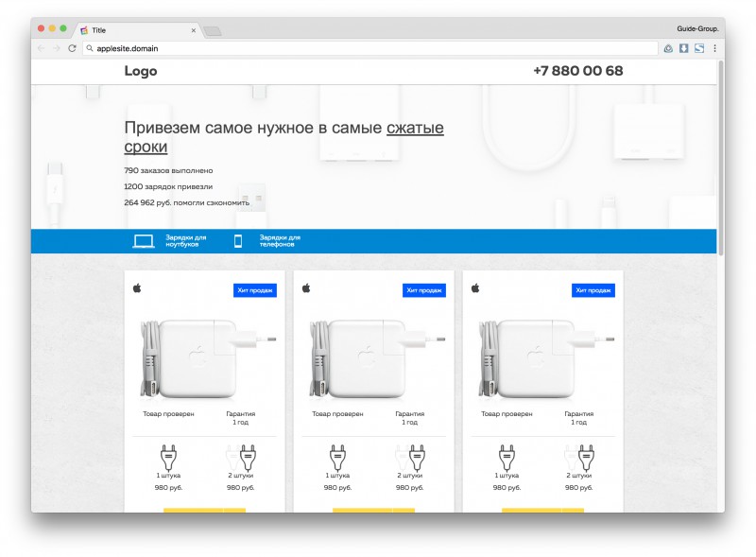Click the page vertical scrollbar thumb
Image resolution: width=756 pixels, height=557 pixels.
coord(721,157)
